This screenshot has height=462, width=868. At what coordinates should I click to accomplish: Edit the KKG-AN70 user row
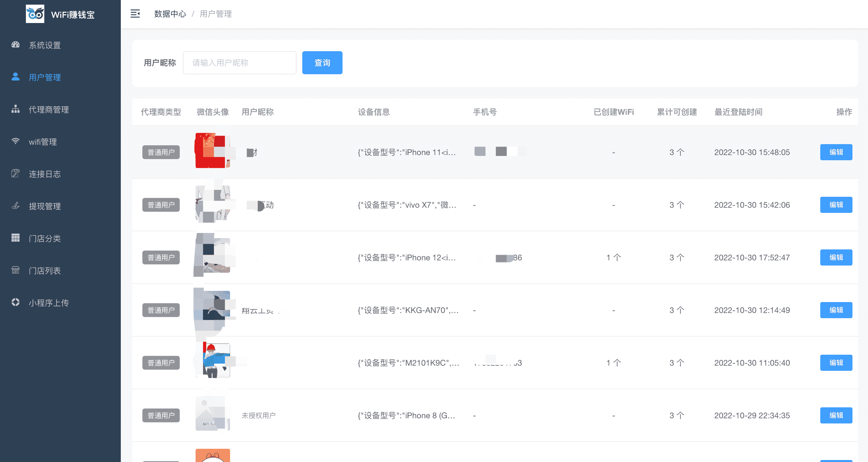pyautogui.click(x=836, y=310)
